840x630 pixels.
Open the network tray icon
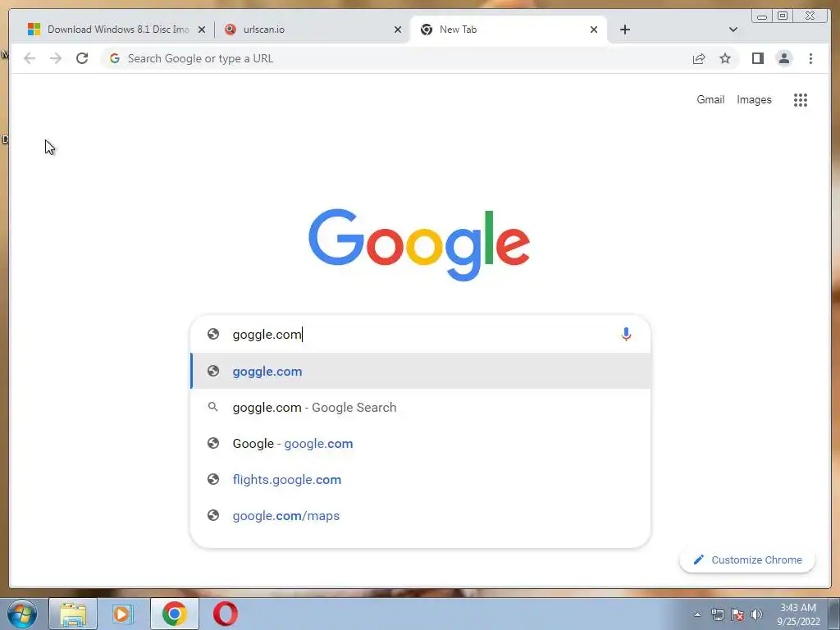(x=717, y=614)
